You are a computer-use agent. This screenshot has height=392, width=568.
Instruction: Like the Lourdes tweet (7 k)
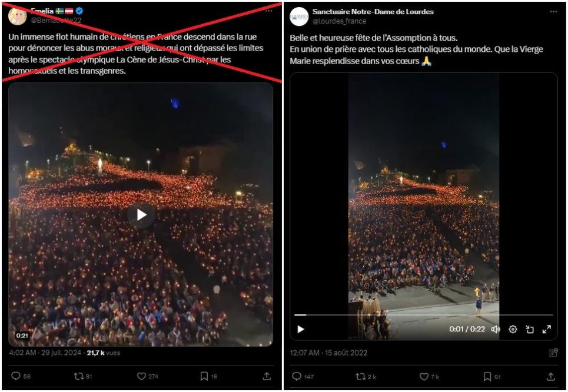(429, 377)
